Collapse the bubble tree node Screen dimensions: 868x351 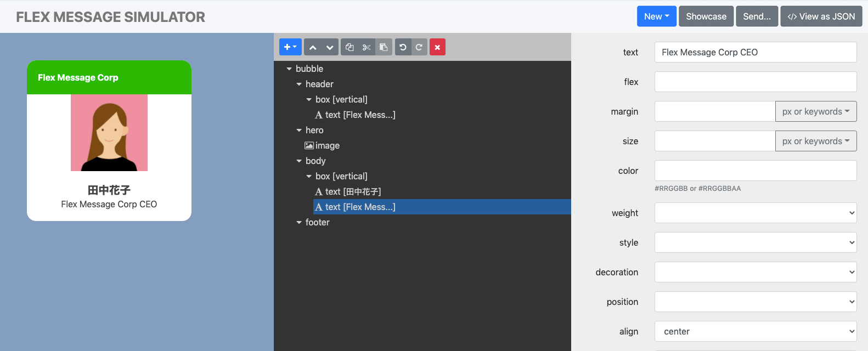pos(289,69)
